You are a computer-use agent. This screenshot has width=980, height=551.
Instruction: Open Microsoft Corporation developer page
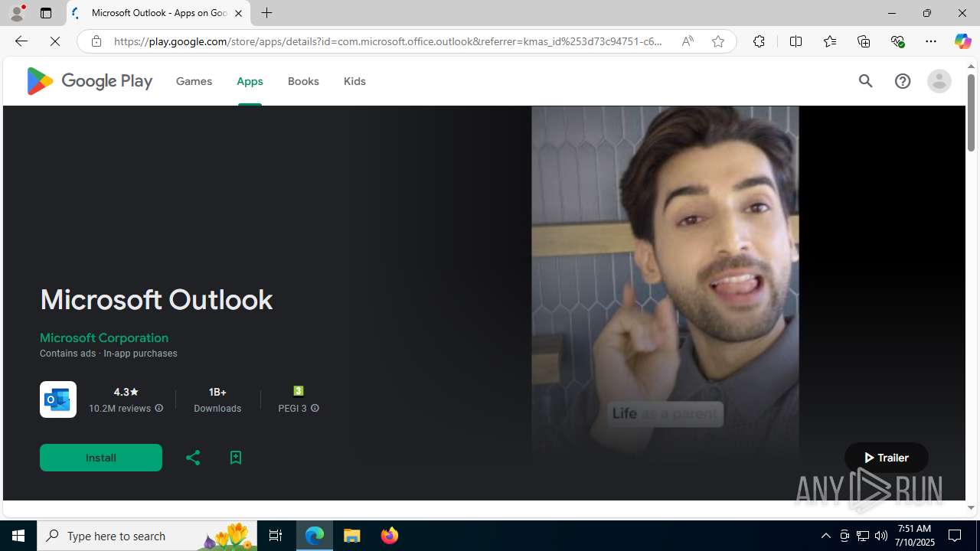[x=104, y=337]
